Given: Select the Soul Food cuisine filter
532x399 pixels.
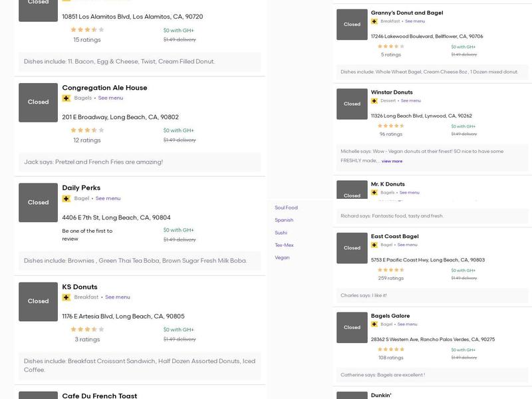Looking at the screenshot, I should pos(286,208).
